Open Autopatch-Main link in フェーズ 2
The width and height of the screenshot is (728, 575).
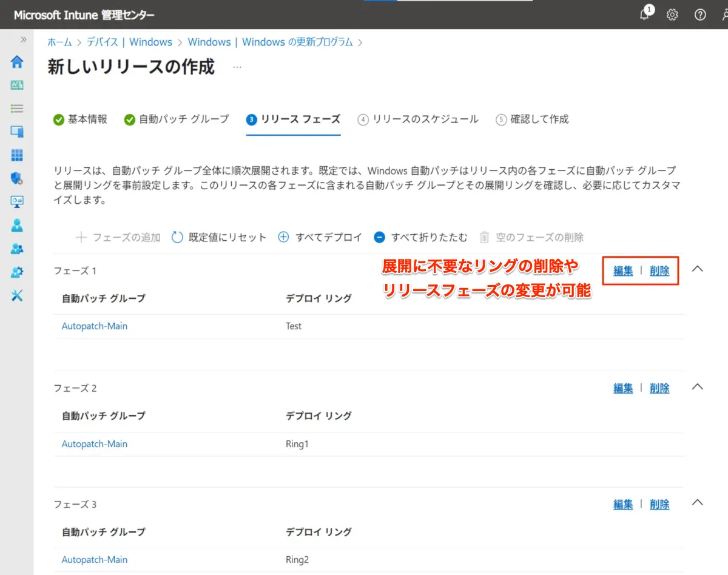click(x=95, y=444)
